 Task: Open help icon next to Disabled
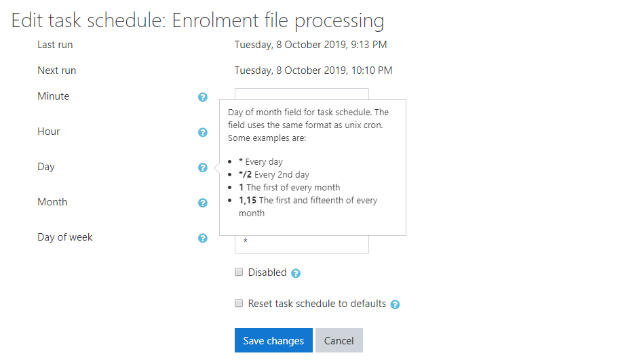point(296,273)
